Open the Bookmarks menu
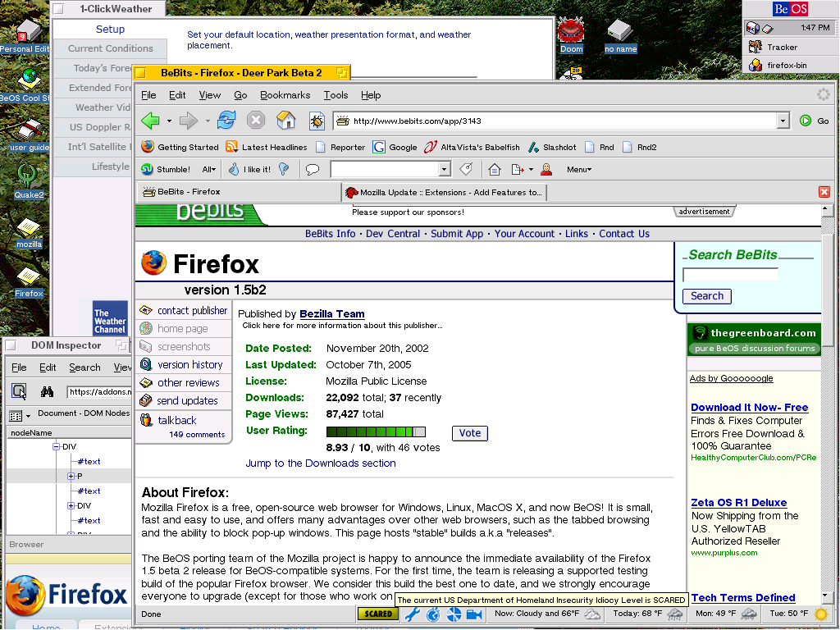This screenshot has height=630, width=840. point(285,95)
